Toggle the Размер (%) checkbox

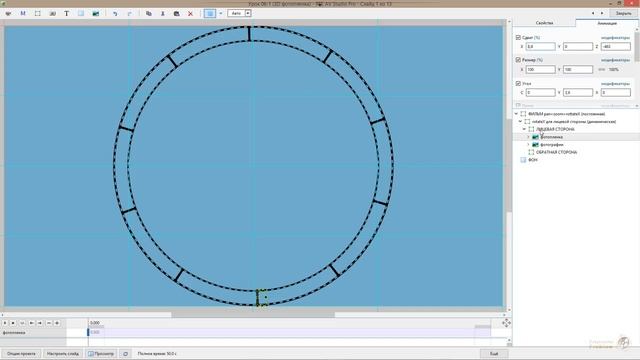(518, 60)
